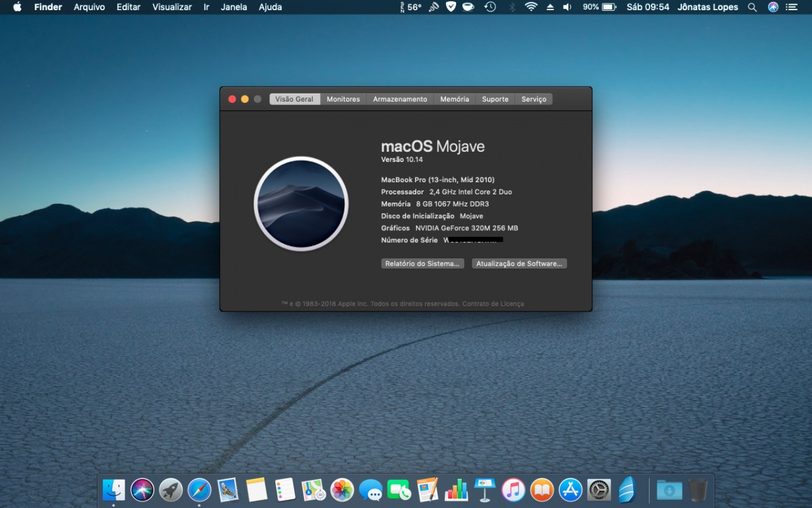Open Siri from the Dock

142,489
